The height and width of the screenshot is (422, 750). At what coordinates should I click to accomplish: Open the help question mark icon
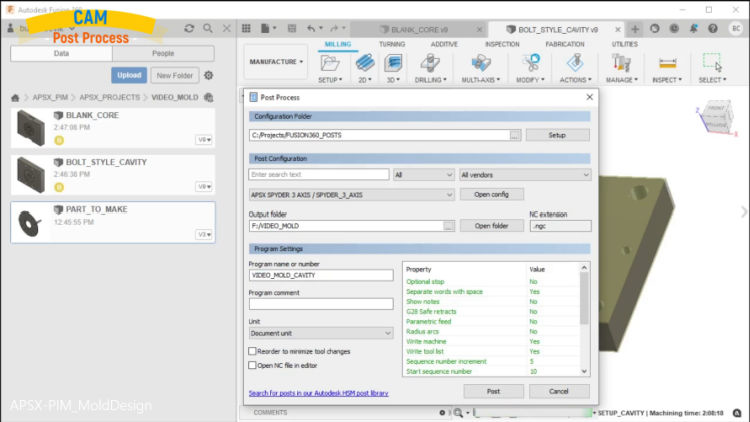coord(713,29)
